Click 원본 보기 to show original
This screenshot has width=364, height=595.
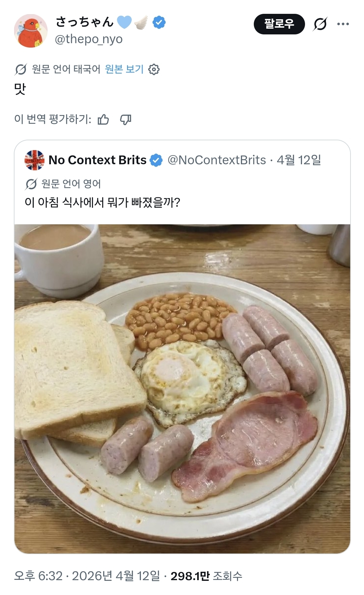click(x=124, y=69)
